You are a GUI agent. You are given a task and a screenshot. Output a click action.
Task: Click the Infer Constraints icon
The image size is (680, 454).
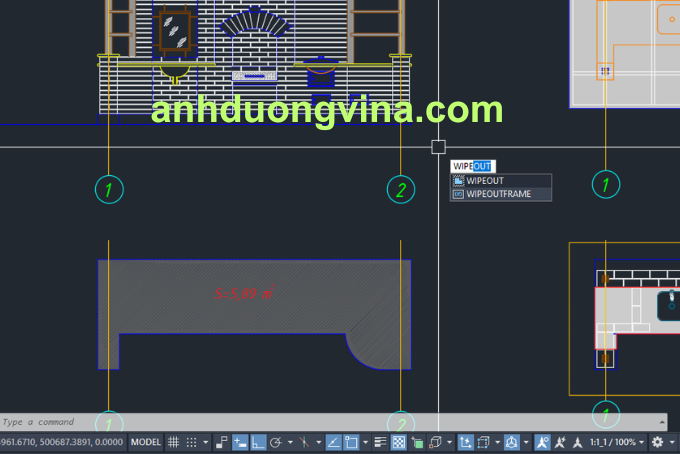pyautogui.click(x=222, y=442)
